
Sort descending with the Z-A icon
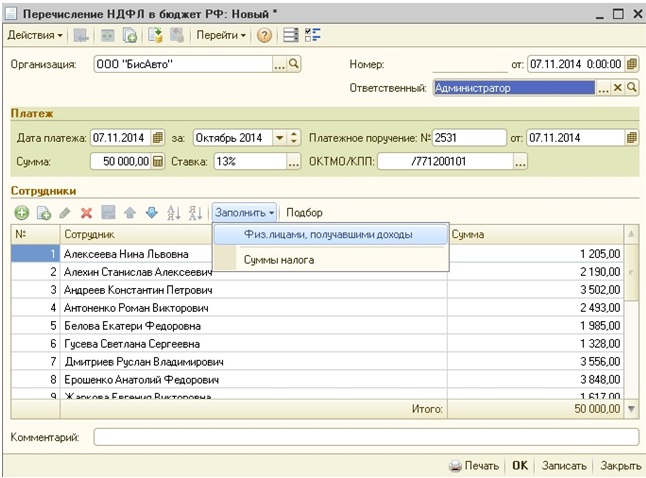195,213
